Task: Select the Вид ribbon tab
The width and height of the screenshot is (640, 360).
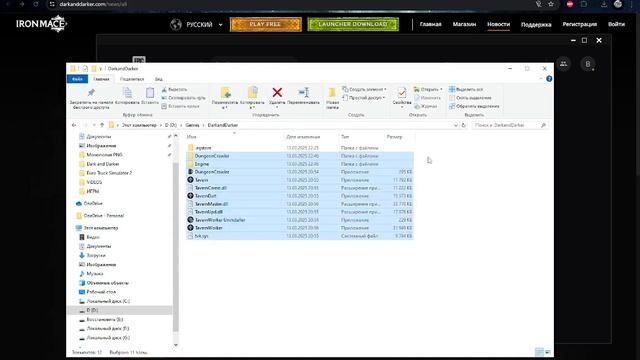Action: click(158, 79)
